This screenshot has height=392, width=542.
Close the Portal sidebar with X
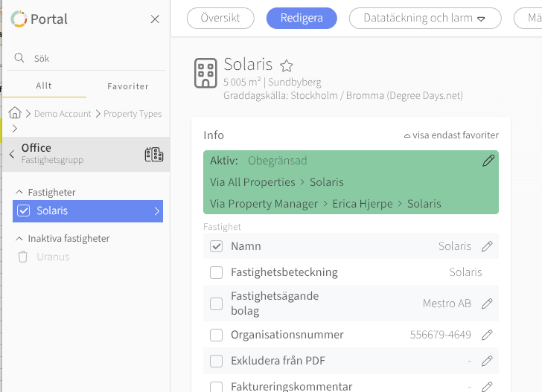pos(155,19)
